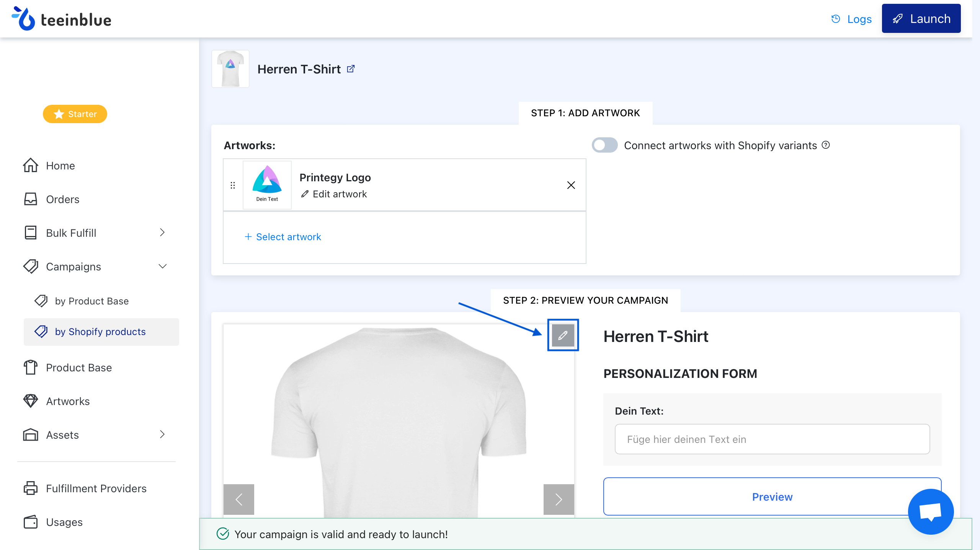Screen dimensions: 980x550
Task: Click Select artwork link
Action: pyautogui.click(x=283, y=237)
